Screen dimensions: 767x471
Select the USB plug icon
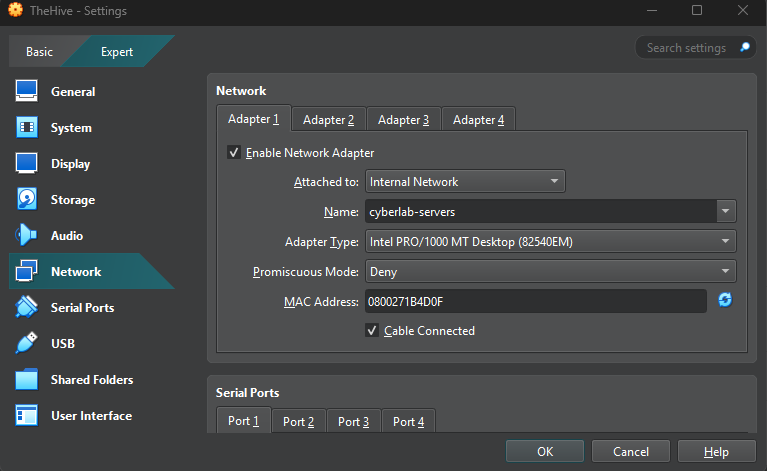pyautogui.click(x=27, y=344)
